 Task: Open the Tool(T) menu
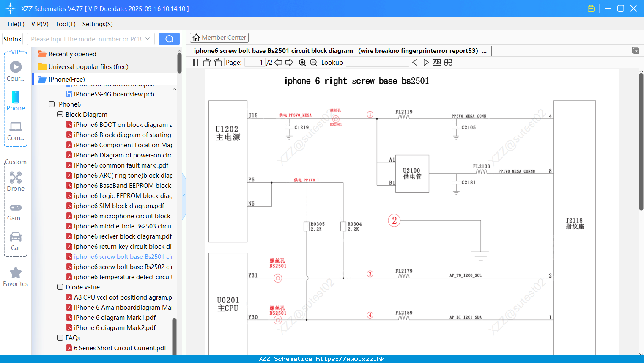point(66,24)
